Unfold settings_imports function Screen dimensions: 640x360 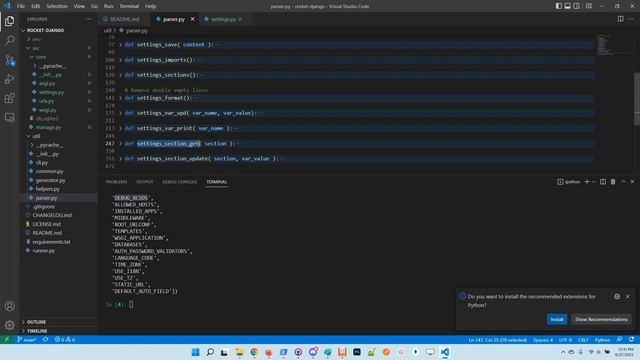(120, 60)
